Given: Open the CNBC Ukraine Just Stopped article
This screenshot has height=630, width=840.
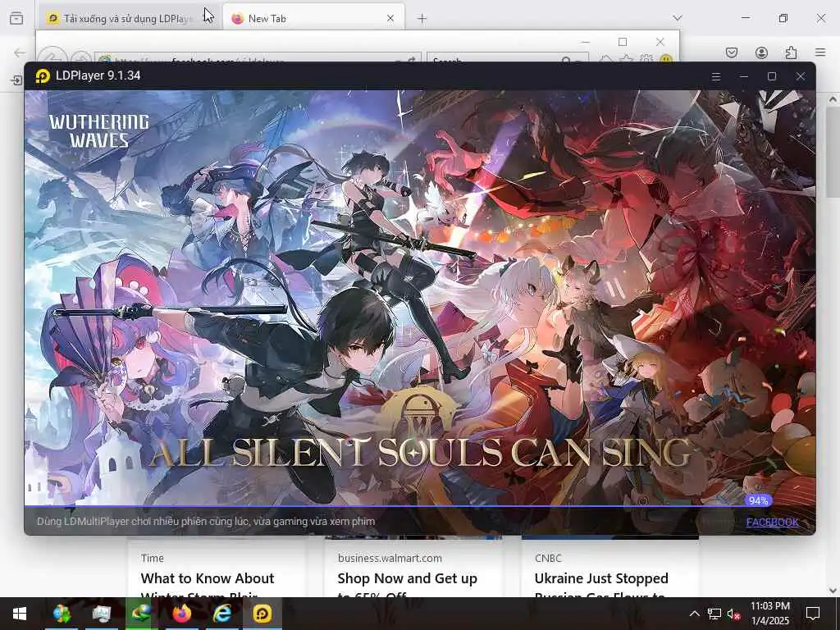Looking at the screenshot, I should coord(601,578).
